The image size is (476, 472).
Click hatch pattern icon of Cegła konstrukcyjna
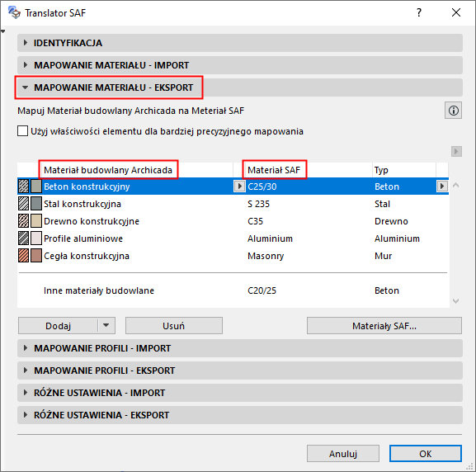23,256
